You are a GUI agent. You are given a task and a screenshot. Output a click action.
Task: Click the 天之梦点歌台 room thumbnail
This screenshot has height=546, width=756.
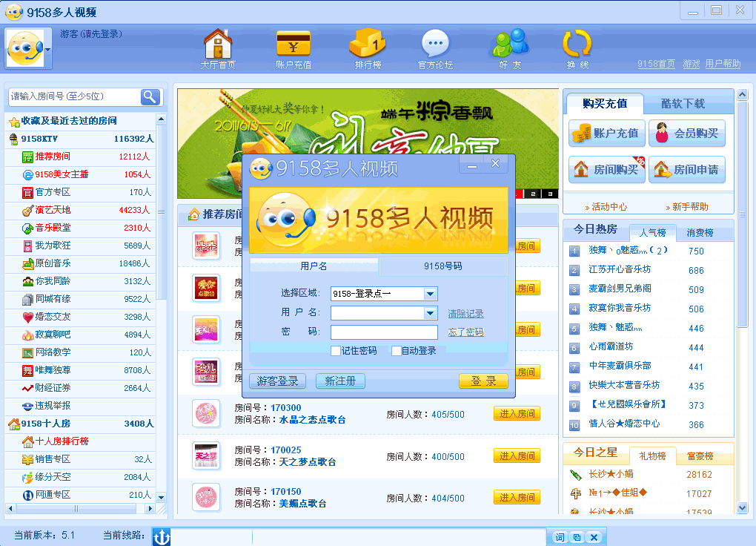tap(206, 455)
